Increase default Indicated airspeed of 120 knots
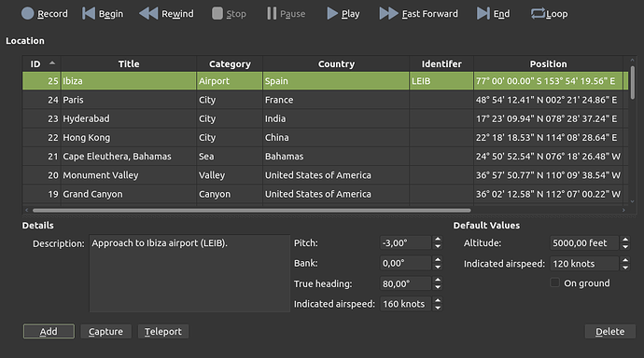 tap(625, 260)
